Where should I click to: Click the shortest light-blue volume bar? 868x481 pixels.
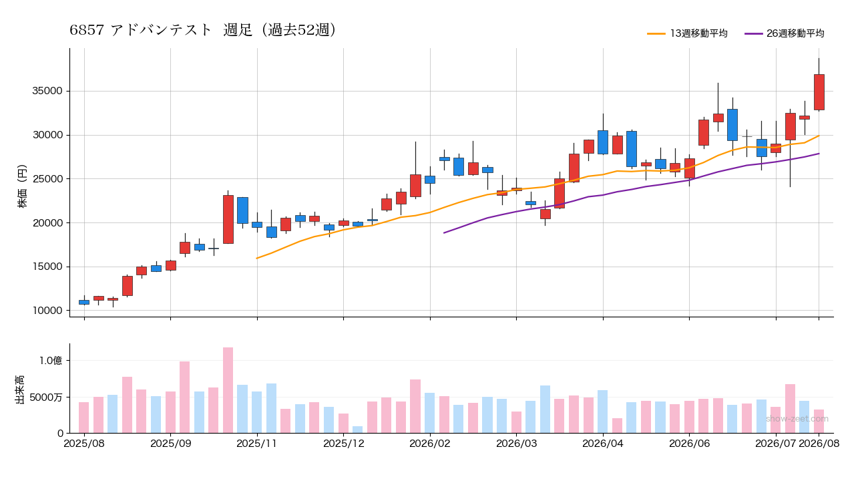(358, 430)
